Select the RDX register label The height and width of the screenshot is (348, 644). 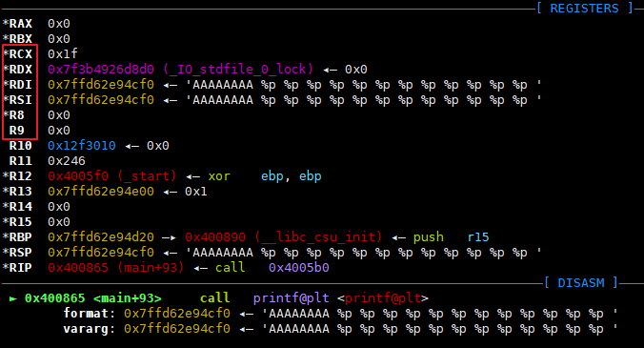coord(21,69)
